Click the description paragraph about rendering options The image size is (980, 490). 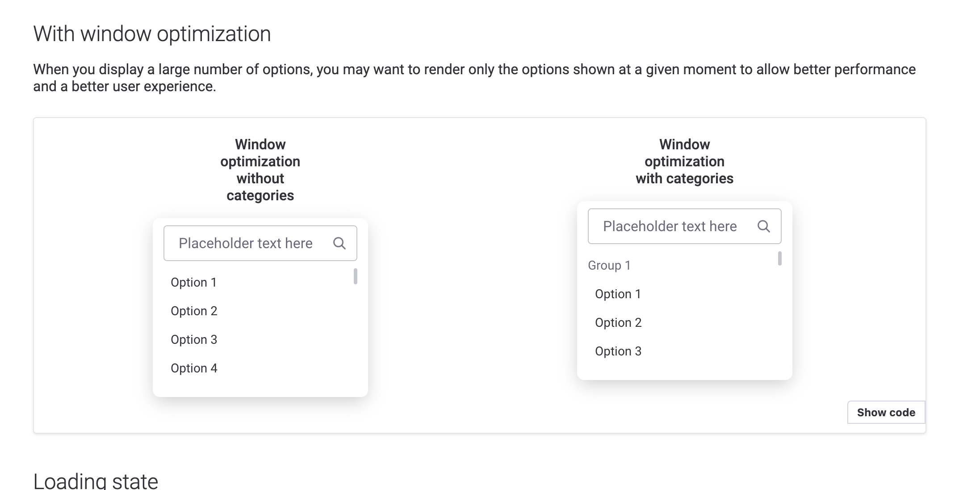click(474, 78)
